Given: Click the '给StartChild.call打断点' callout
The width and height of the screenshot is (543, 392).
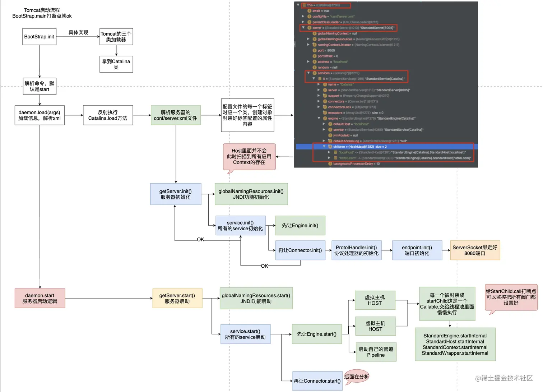Looking at the screenshot, I should pos(511,297).
